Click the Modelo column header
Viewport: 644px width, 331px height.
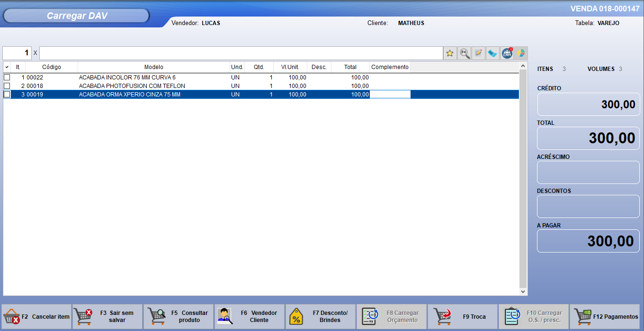154,67
